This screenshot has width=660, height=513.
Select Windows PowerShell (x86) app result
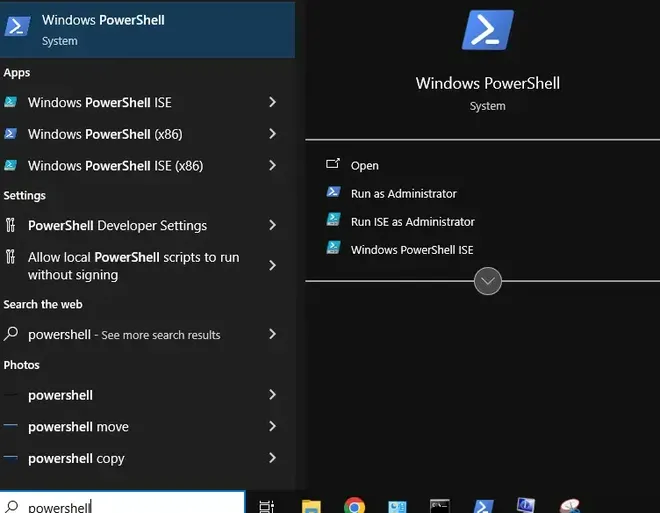point(105,134)
